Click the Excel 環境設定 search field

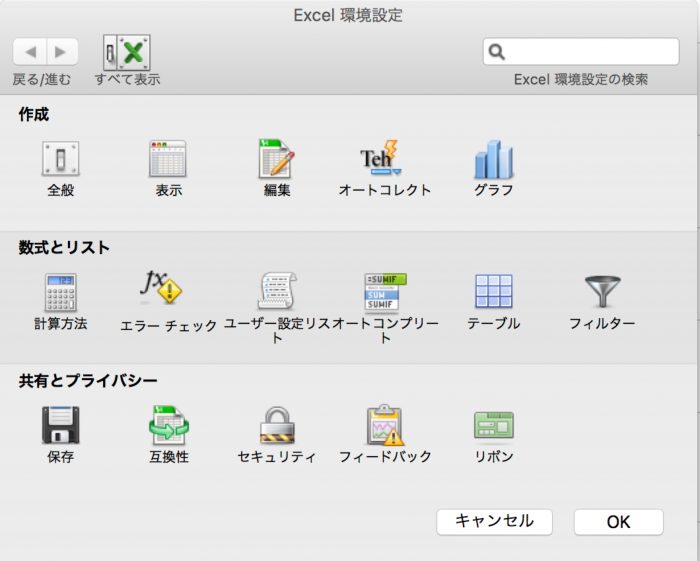coord(590,52)
